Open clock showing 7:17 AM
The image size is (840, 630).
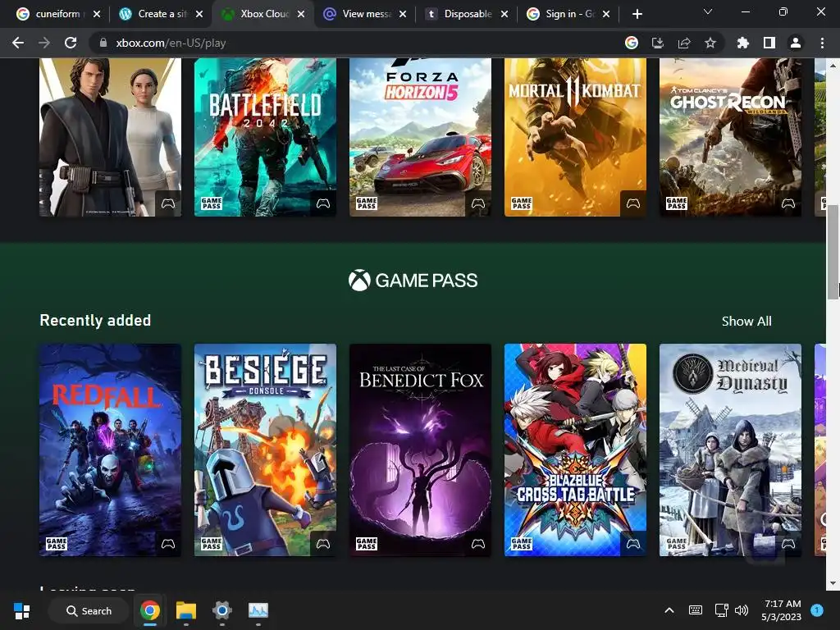coord(782,610)
